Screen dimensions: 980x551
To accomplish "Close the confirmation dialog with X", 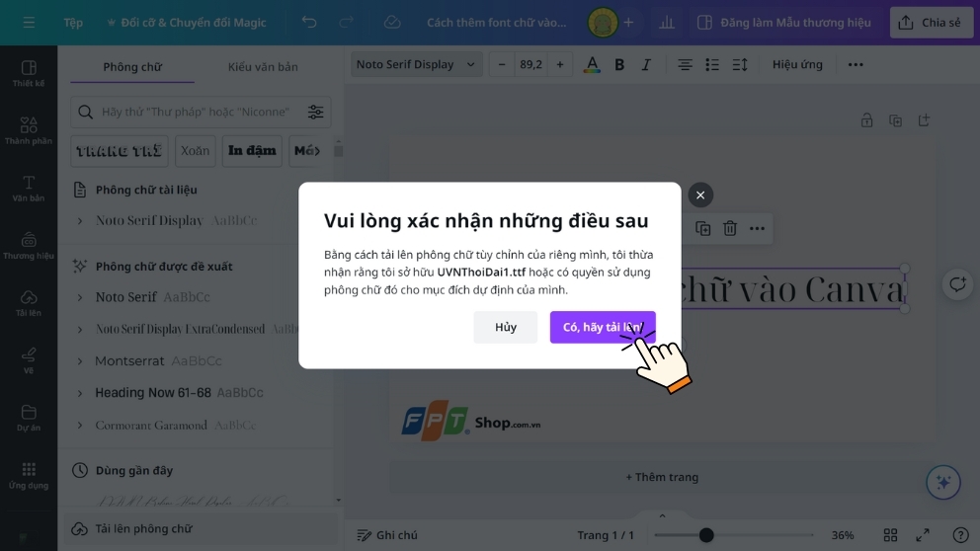I will point(700,195).
